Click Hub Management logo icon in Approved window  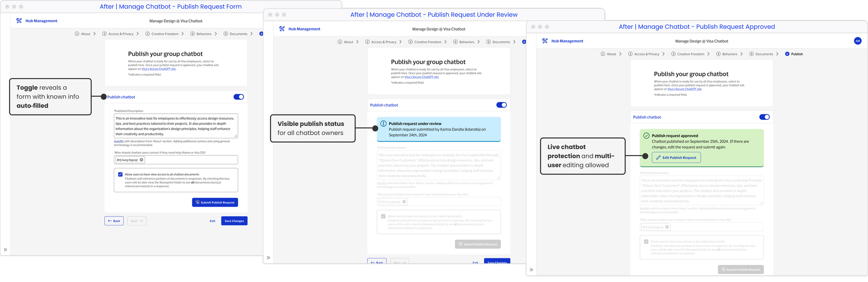tap(545, 41)
